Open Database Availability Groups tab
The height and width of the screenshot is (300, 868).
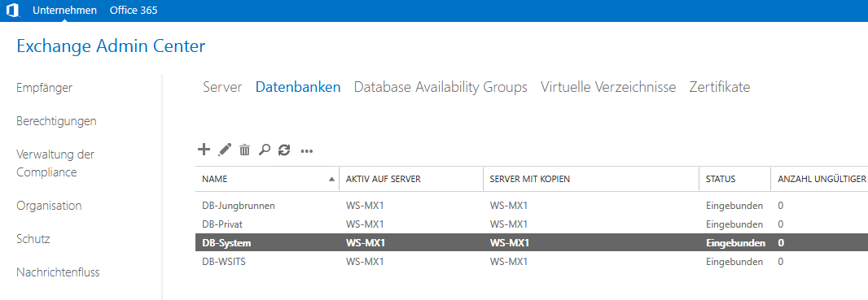point(441,87)
